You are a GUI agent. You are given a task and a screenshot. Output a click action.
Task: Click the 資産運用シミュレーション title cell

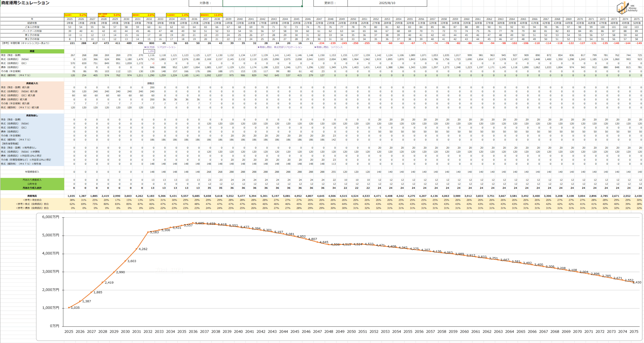(x=25, y=3)
